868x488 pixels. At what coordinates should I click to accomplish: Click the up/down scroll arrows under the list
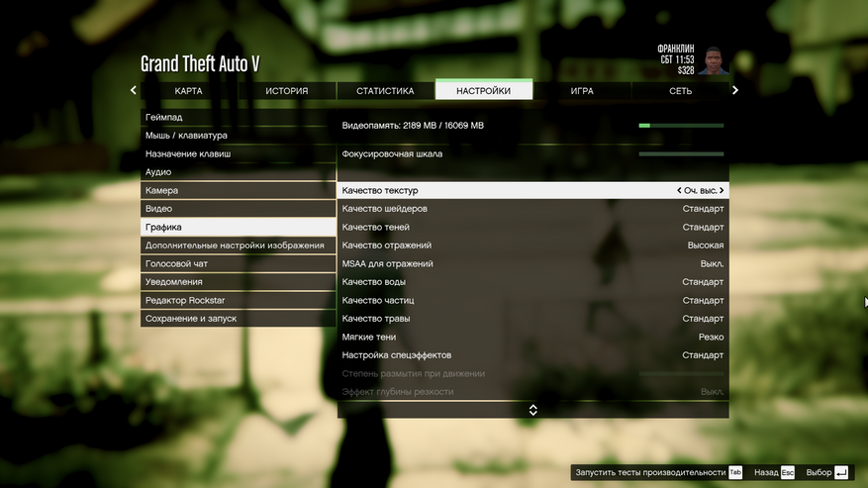533,410
